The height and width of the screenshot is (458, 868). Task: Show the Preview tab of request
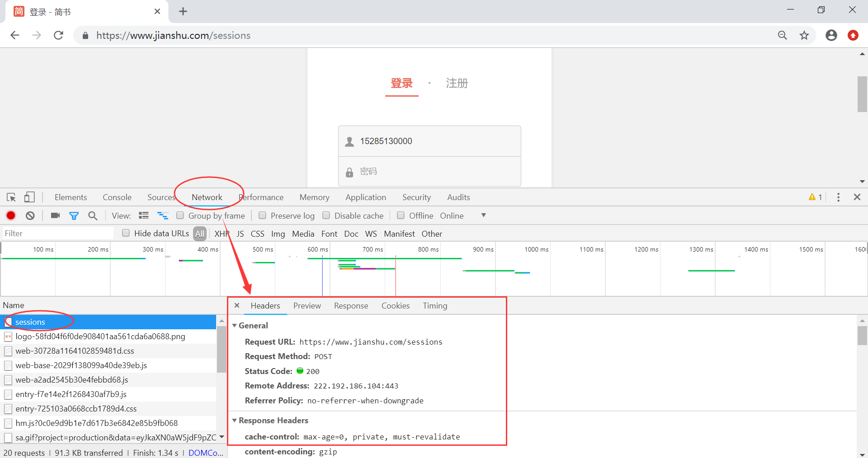[x=307, y=306]
